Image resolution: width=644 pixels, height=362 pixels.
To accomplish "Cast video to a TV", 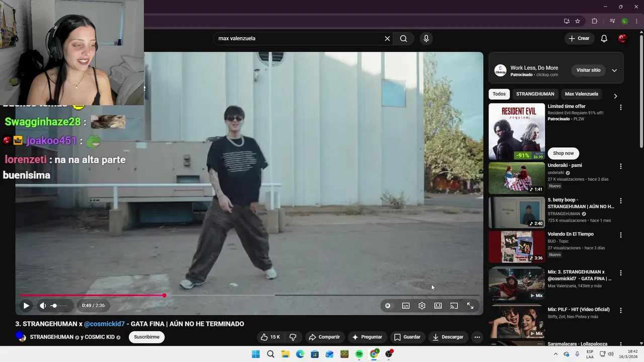I will [454, 306].
